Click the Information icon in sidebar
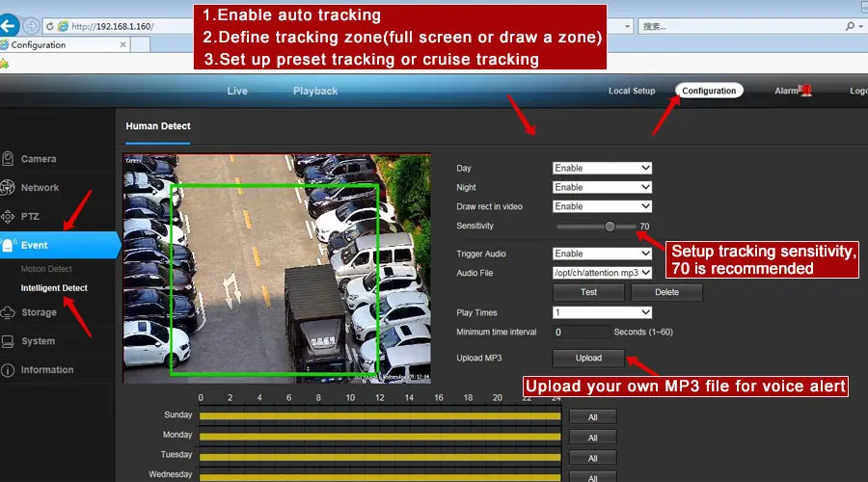The image size is (868, 482). point(8,369)
